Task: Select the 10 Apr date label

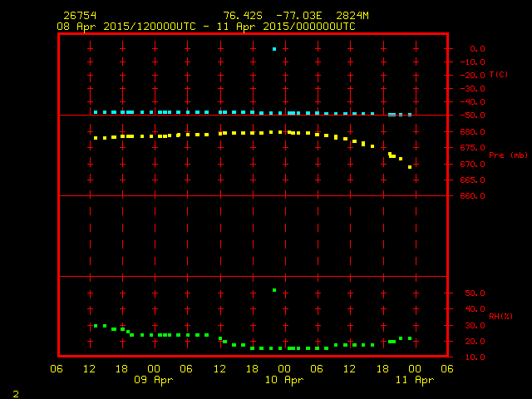Action: point(284,380)
